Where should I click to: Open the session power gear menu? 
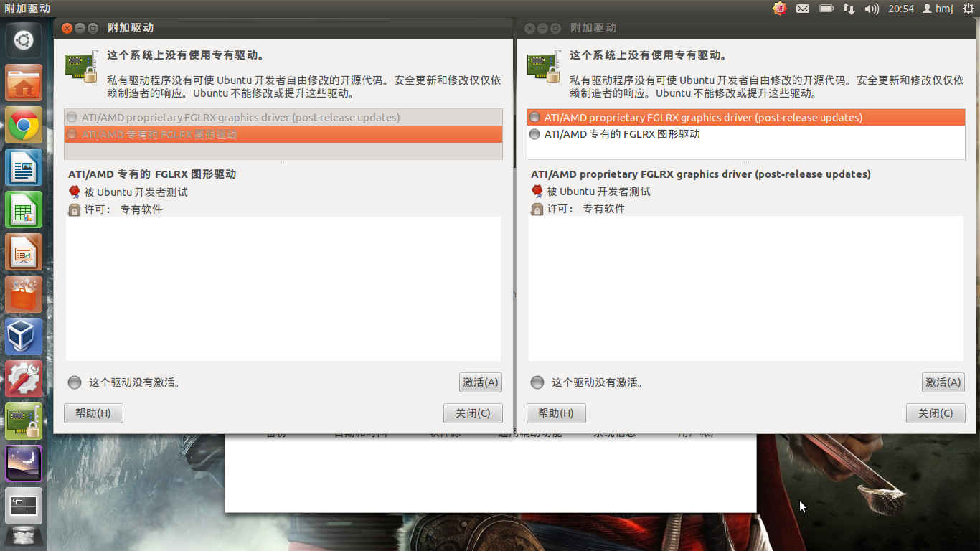pyautogui.click(x=969, y=9)
